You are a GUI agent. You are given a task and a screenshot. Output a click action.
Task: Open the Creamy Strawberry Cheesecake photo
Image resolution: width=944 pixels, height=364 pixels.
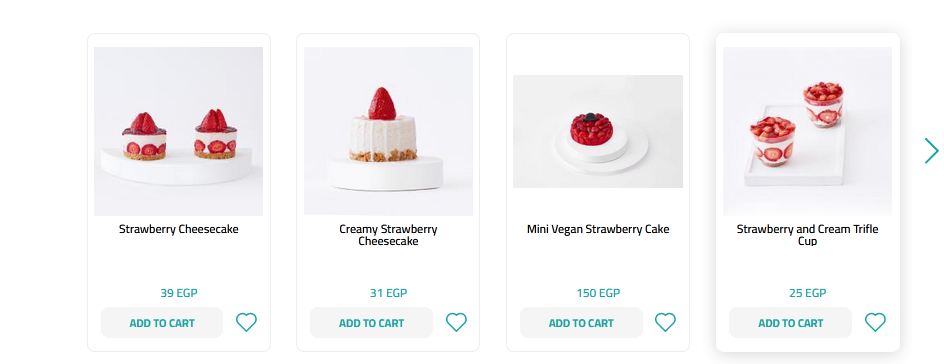[388, 131]
